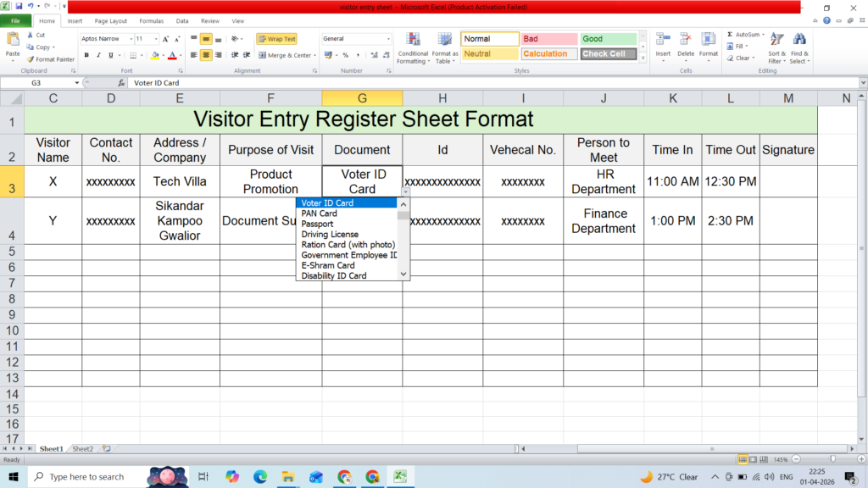This screenshot has width=868, height=488.
Task: Apply the Good cell style
Action: pos(608,39)
